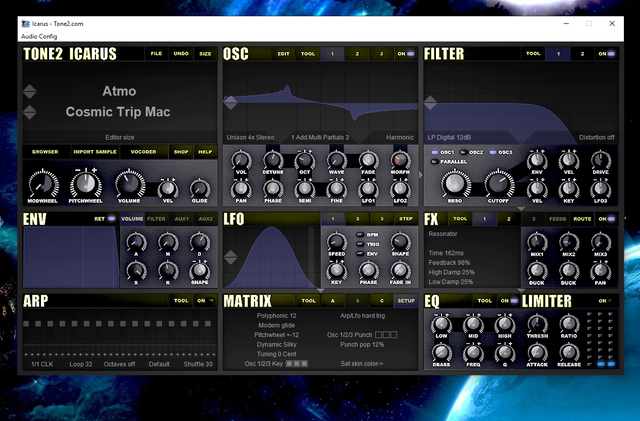Switch to the envelope FILTER tab
Image resolution: width=640 pixels, height=421 pixels.
point(156,219)
